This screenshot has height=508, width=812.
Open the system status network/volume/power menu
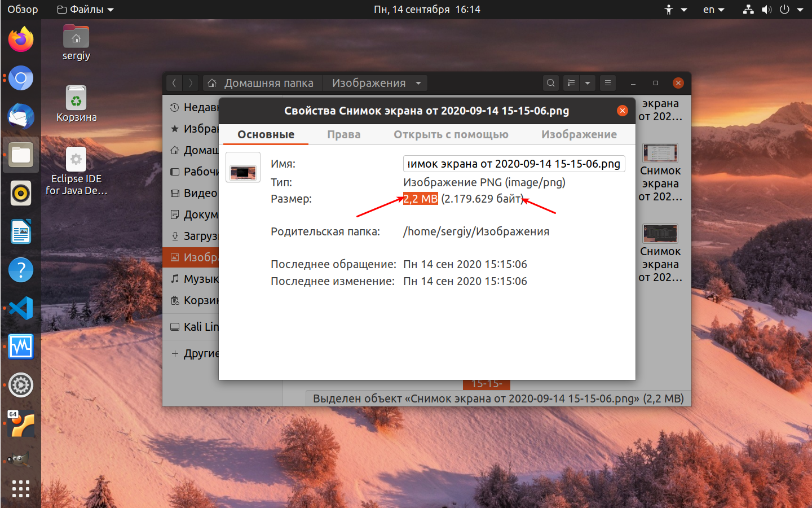point(773,10)
